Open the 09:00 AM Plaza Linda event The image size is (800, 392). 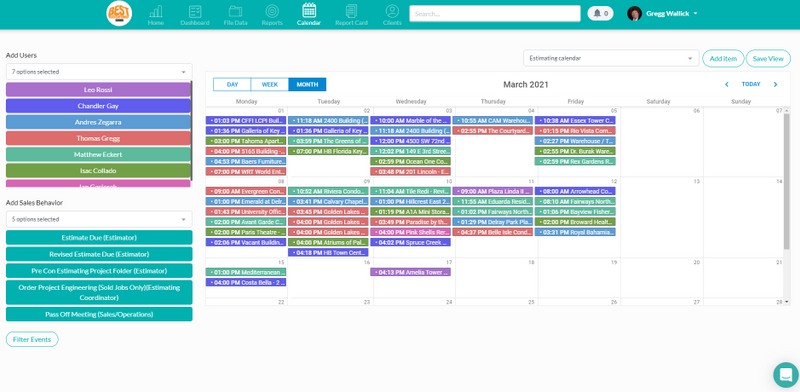493,191
